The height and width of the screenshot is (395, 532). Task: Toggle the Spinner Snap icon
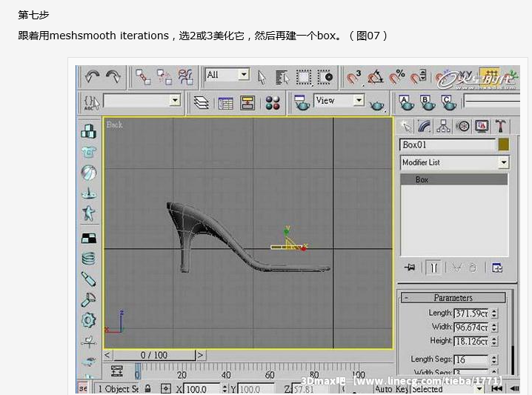(418, 76)
